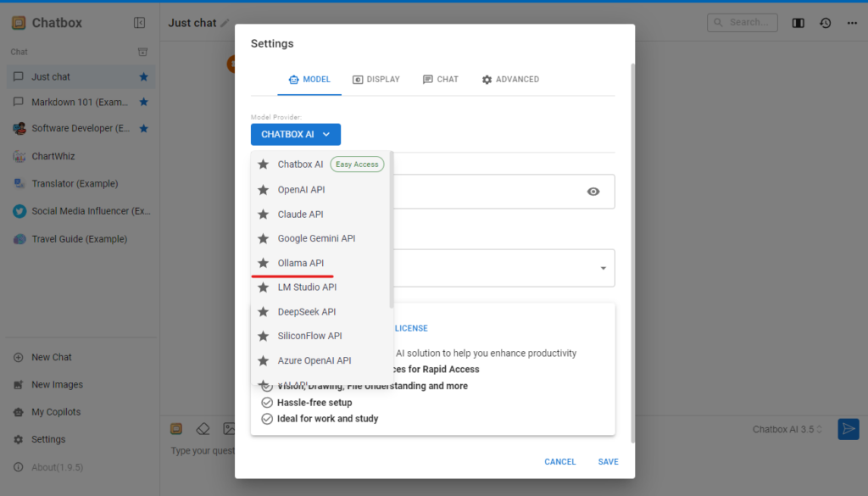Click Chatbox icon in message toolbar
Image resolution: width=868 pixels, height=496 pixels.
[x=176, y=429]
